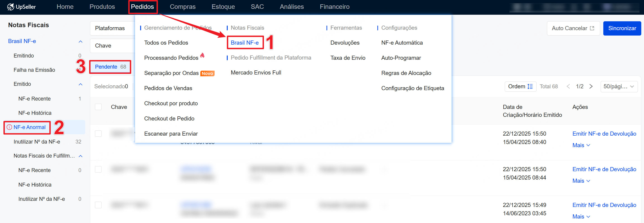Open Inutilizar Nº da NF-e with 32 items

click(x=37, y=142)
